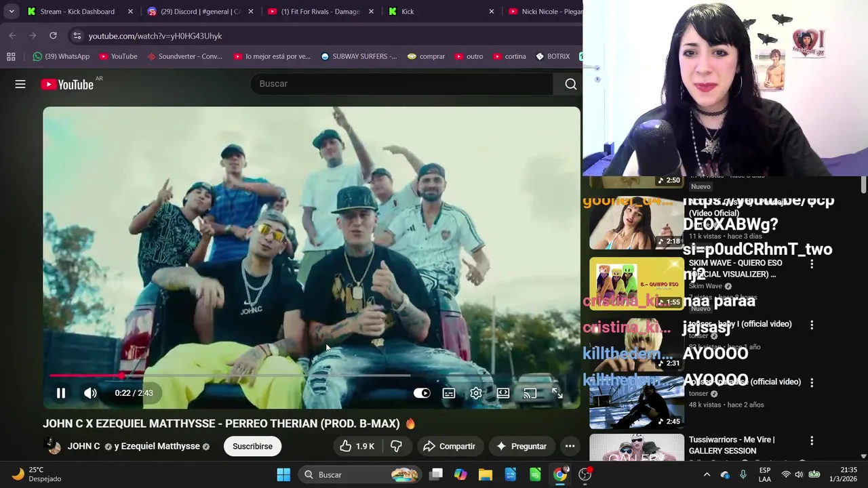Open the BOTRIX bookmark
868x488 pixels.
coord(553,56)
